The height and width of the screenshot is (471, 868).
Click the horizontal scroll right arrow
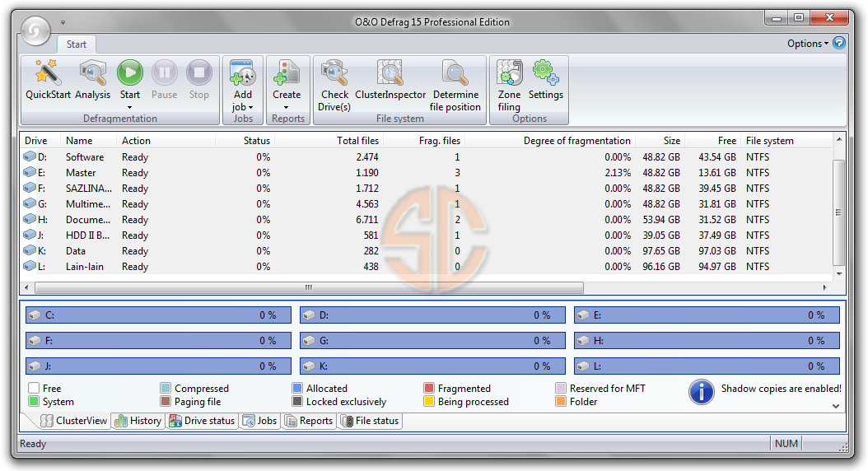825,288
